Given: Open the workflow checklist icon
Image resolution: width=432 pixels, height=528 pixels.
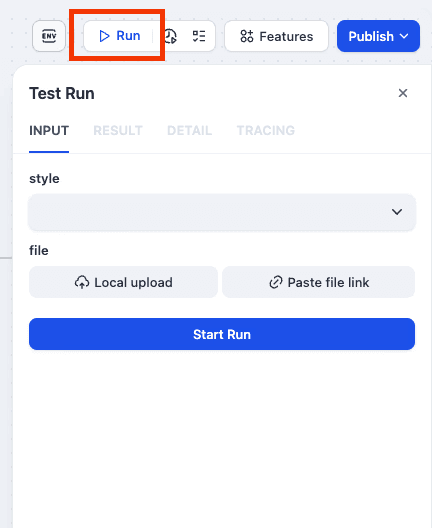Looking at the screenshot, I should coord(199,36).
